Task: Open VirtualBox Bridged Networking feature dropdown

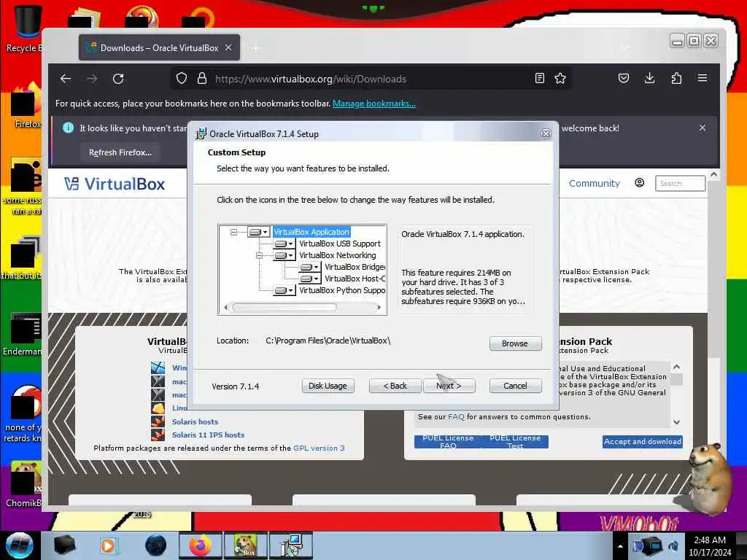Action: tap(309, 267)
